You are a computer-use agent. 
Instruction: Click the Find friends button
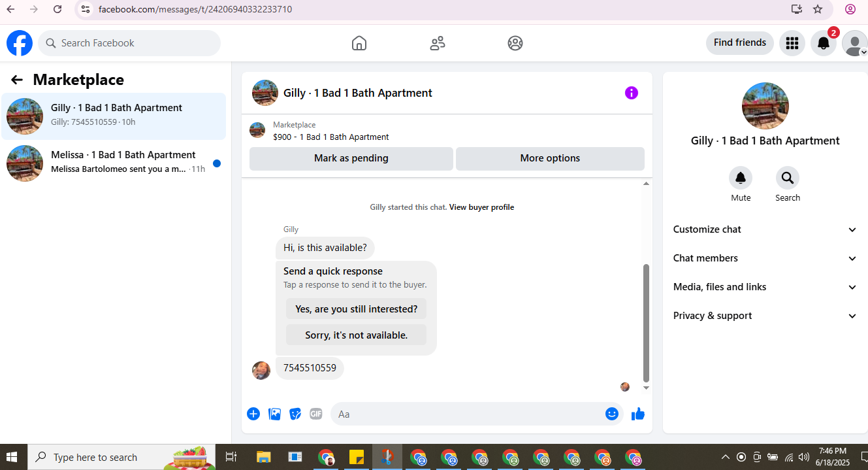coord(740,42)
